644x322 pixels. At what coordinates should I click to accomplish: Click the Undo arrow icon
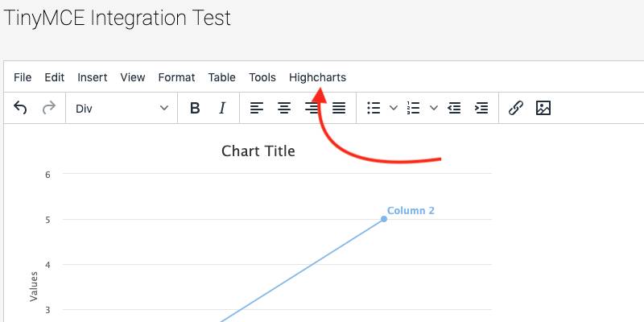point(21,108)
